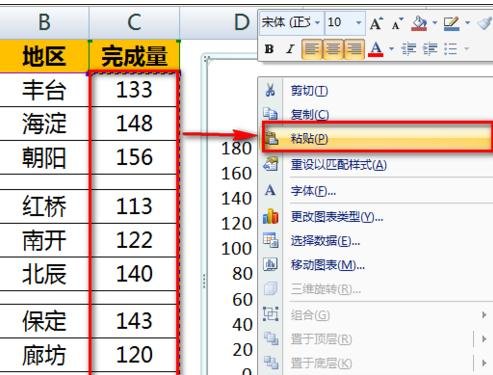Select cell containing 保定
This screenshot has width=493, height=375.
(44, 321)
